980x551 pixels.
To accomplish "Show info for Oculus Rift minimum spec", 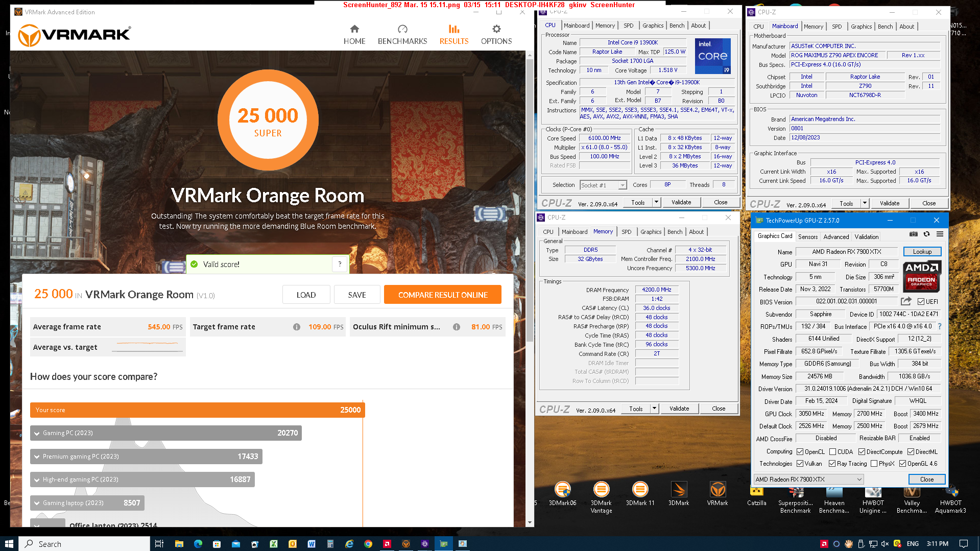I will click(x=457, y=327).
